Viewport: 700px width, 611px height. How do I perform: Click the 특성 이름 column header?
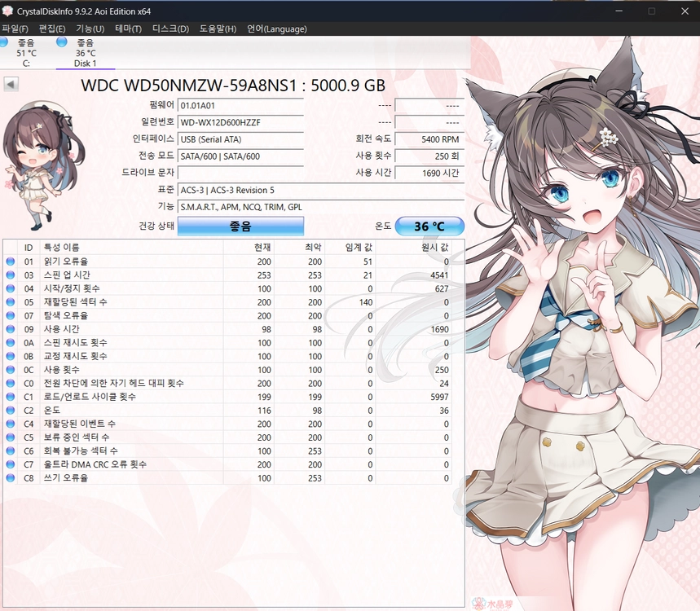[131, 248]
